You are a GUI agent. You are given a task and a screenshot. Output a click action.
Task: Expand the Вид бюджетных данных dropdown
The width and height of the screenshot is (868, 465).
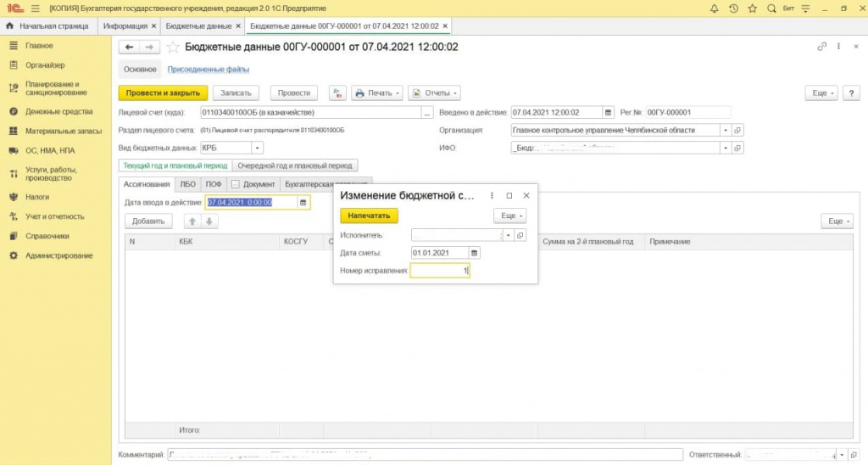tap(258, 148)
